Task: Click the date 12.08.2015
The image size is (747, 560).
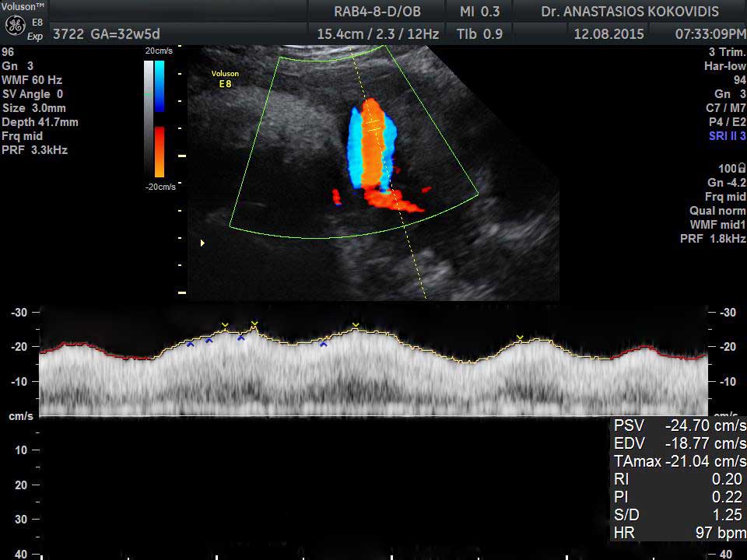Action: 608,34
